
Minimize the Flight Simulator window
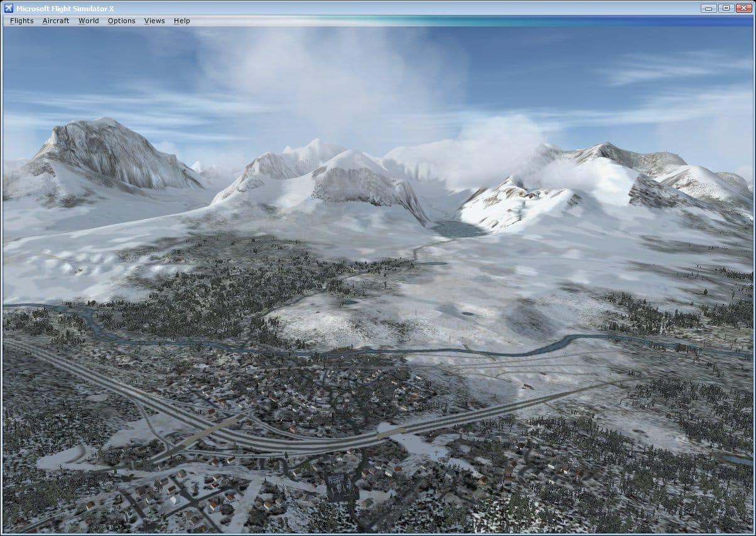coord(709,8)
